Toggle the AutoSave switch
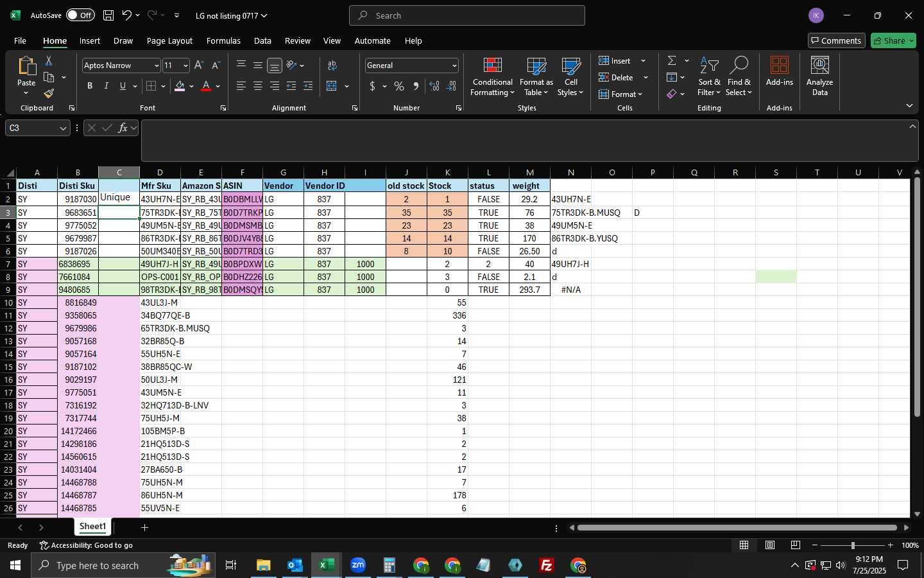 point(80,15)
